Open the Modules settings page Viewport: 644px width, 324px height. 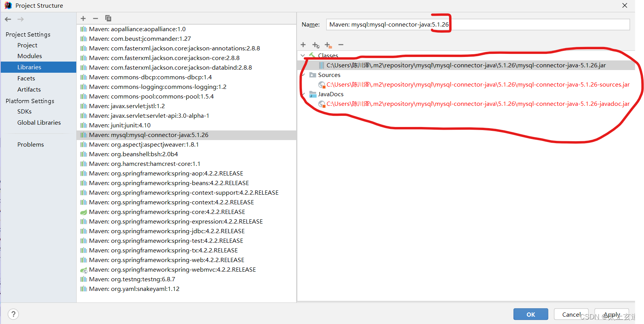click(30, 56)
